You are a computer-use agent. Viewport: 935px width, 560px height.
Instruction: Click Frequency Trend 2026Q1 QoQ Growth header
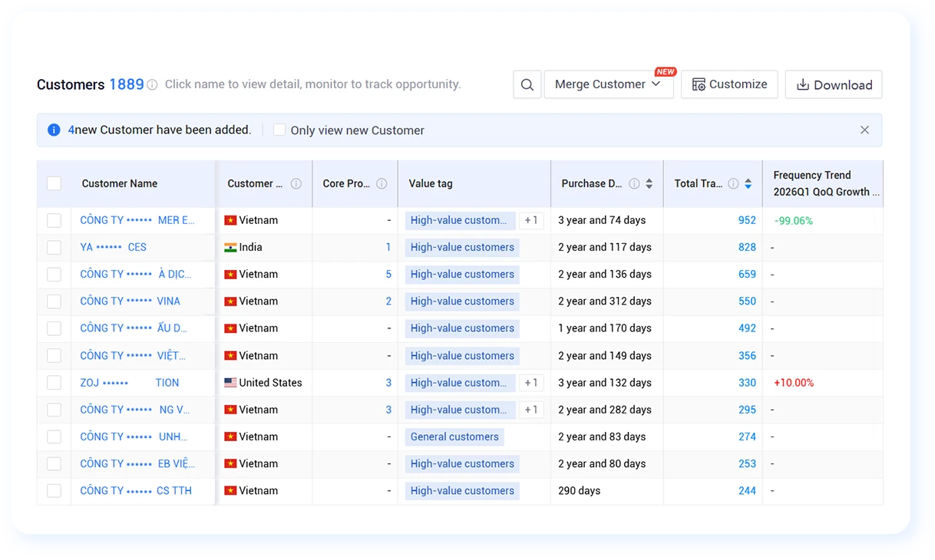click(x=826, y=183)
